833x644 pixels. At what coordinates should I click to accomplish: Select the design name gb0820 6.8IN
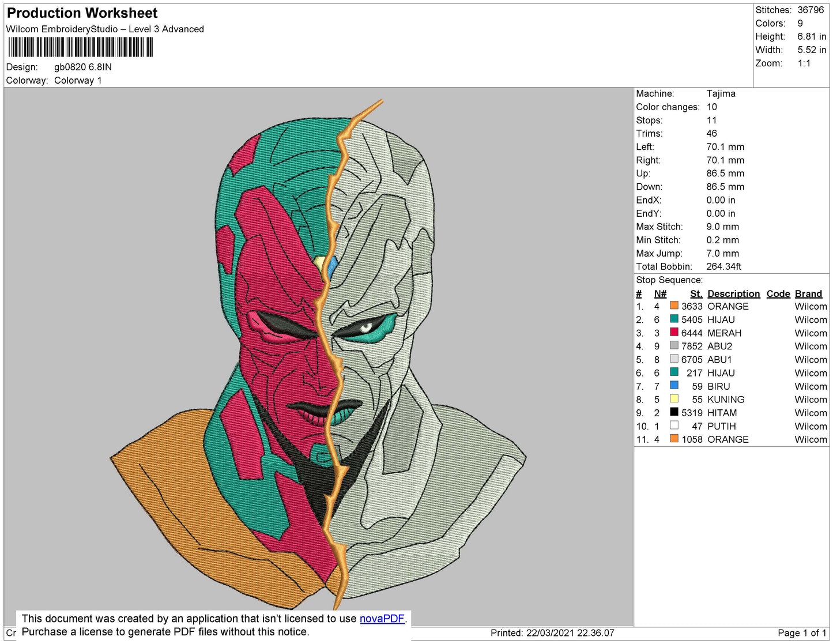[x=83, y=67]
